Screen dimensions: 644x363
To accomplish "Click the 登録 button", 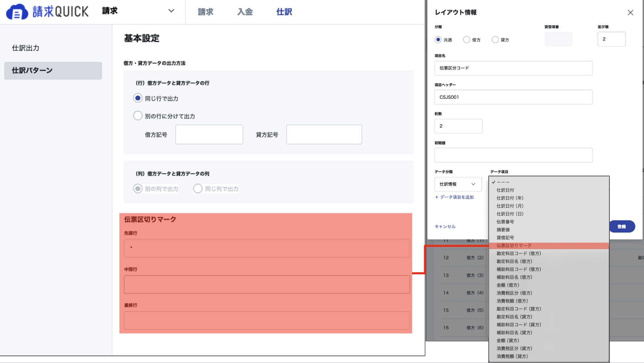I will (622, 227).
